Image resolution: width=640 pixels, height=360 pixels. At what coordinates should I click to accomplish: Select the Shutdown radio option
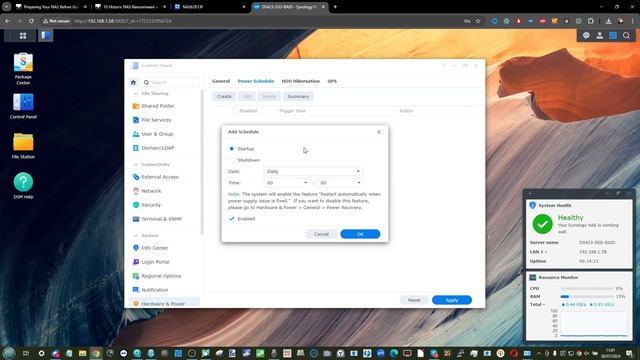[x=231, y=160]
